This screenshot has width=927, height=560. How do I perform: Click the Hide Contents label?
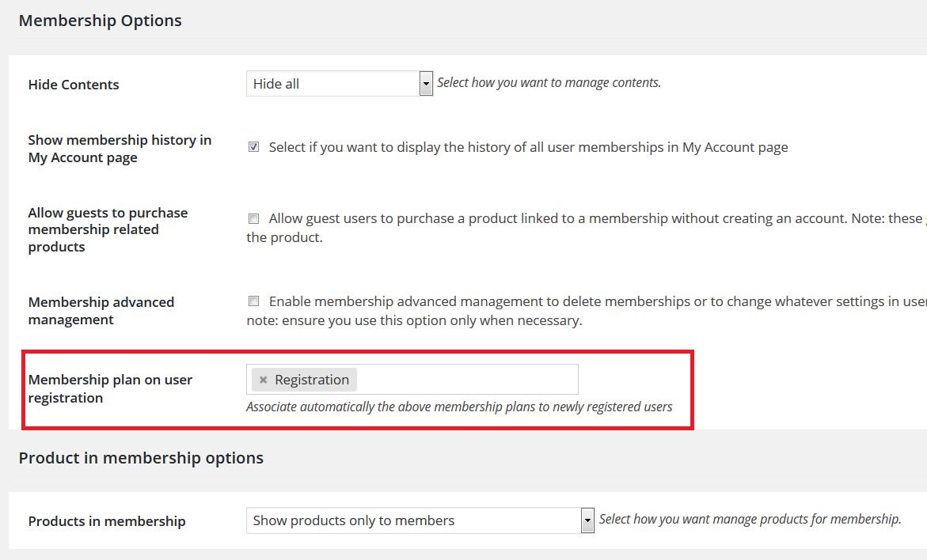(x=74, y=85)
